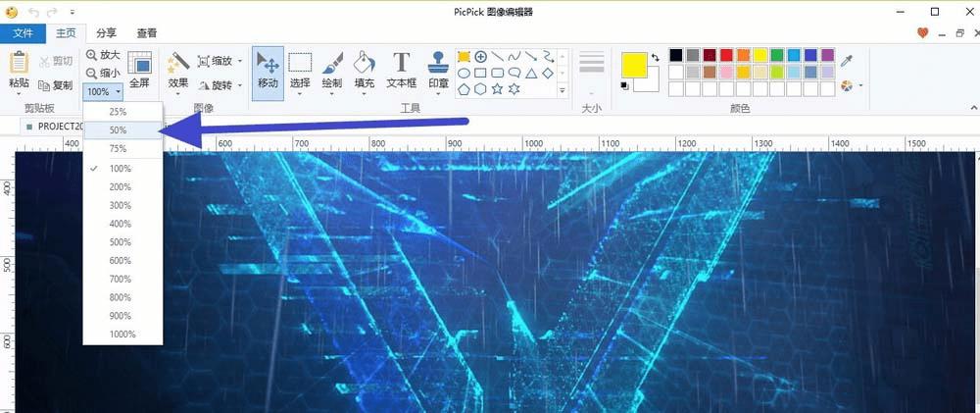Pick the pentagon shape
Viewport: 980px width, 413px height.
coord(464,89)
